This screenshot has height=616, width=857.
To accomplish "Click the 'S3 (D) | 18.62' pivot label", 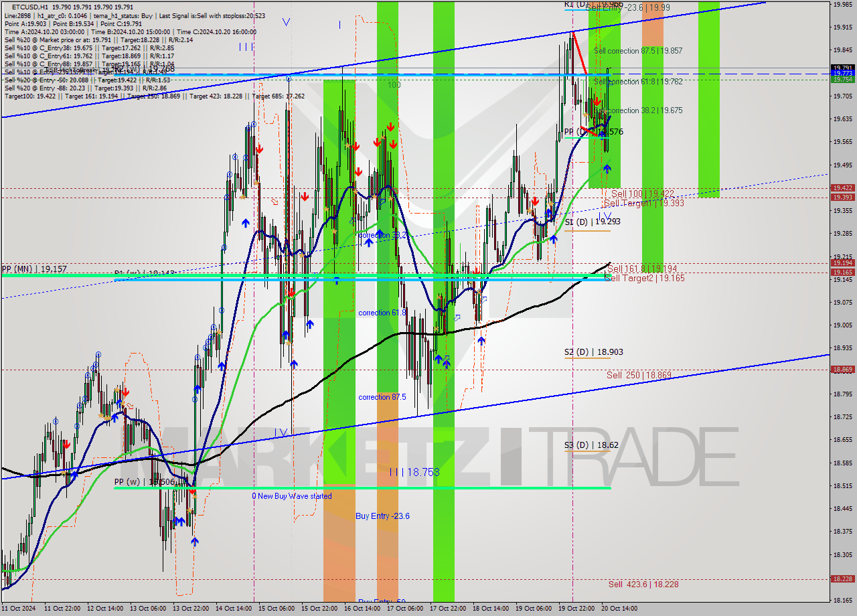I will (x=590, y=445).
